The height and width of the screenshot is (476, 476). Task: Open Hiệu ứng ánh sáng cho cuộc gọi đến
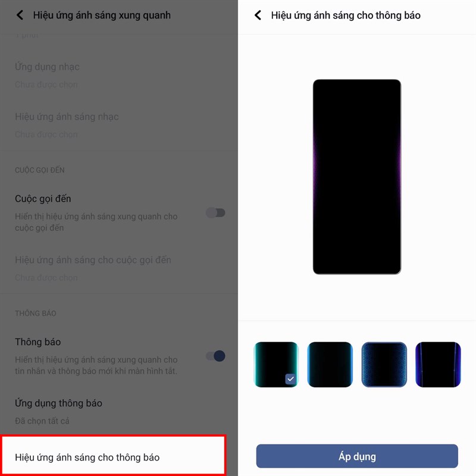pos(119,268)
